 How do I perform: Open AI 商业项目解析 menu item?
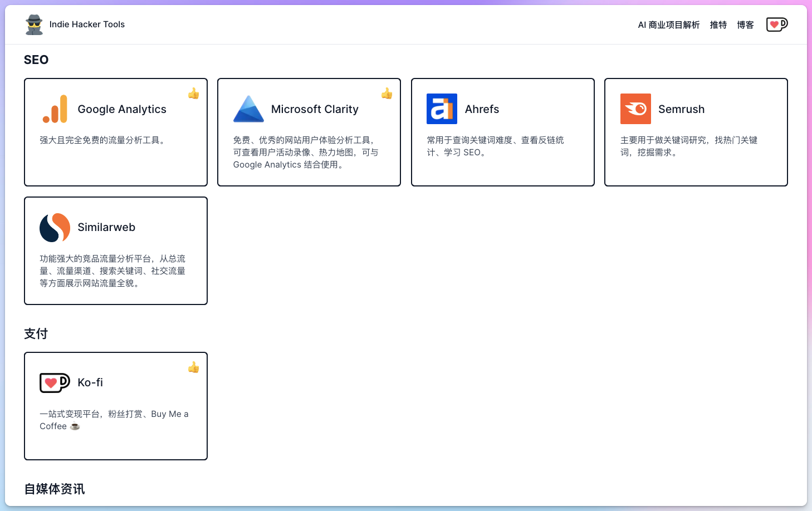click(669, 25)
